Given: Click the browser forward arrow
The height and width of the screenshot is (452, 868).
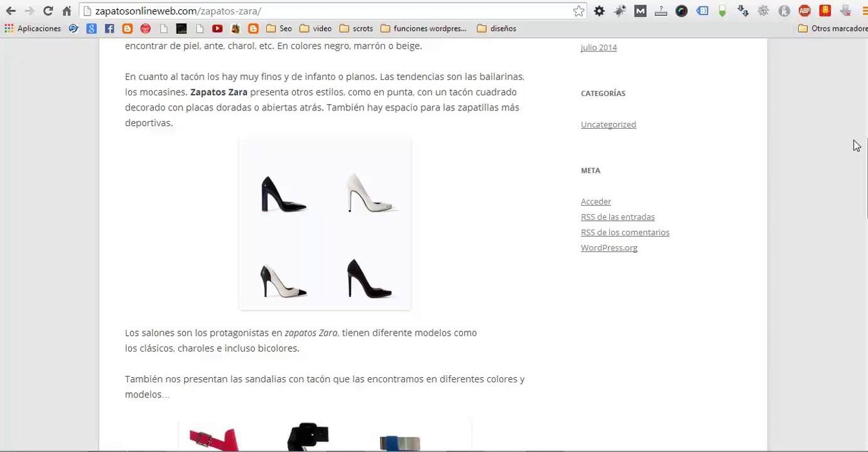Looking at the screenshot, I should coord(29,11).
